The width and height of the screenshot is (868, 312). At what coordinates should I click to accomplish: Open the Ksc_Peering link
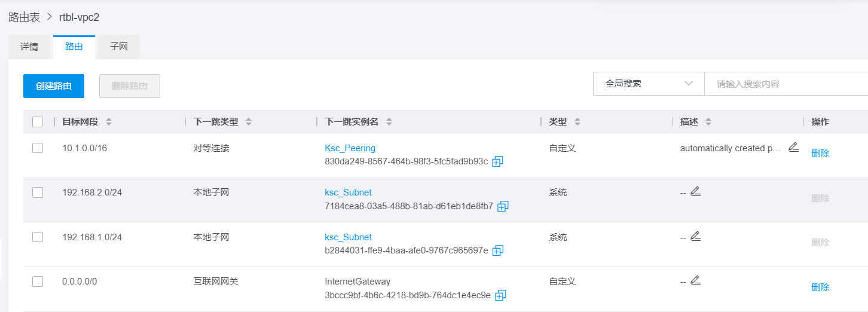(350, 148)
